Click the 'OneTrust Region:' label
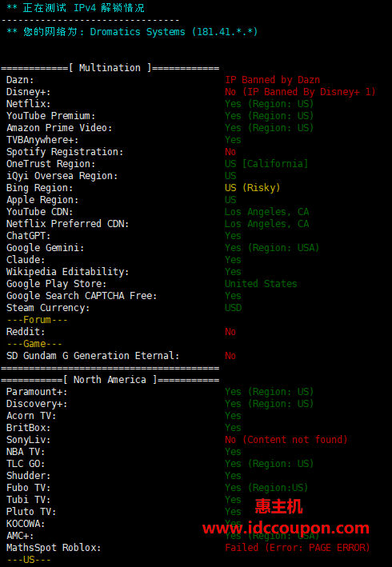 pos(51,164)
